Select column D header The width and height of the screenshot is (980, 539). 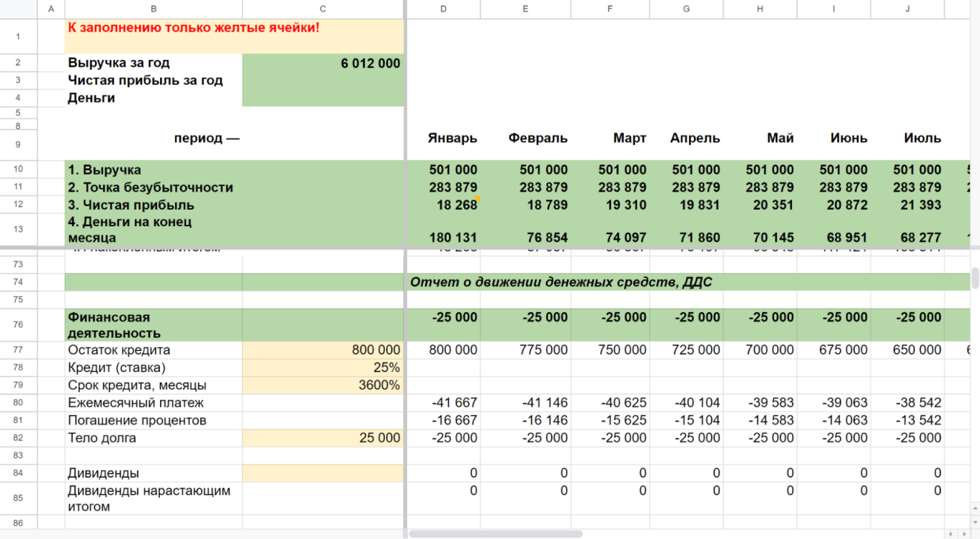(x=443, y=9)
